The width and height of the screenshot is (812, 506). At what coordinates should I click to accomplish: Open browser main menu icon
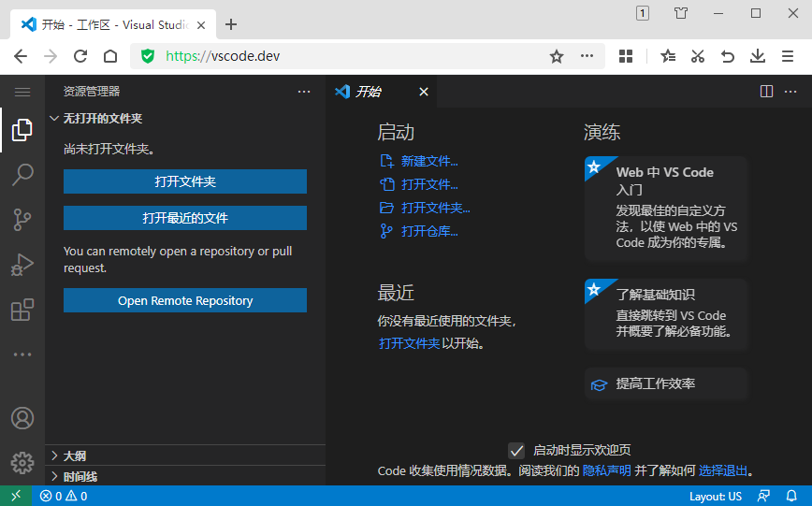click(x=788, y=56)
